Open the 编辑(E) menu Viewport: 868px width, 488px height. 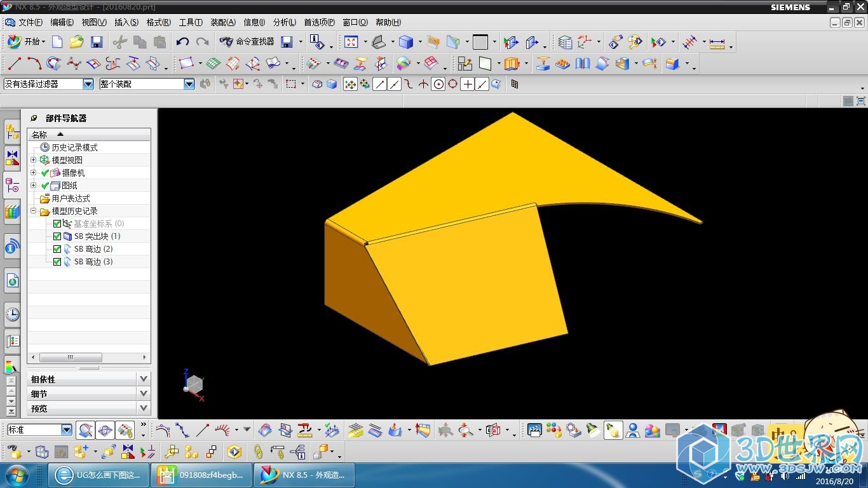62,22
